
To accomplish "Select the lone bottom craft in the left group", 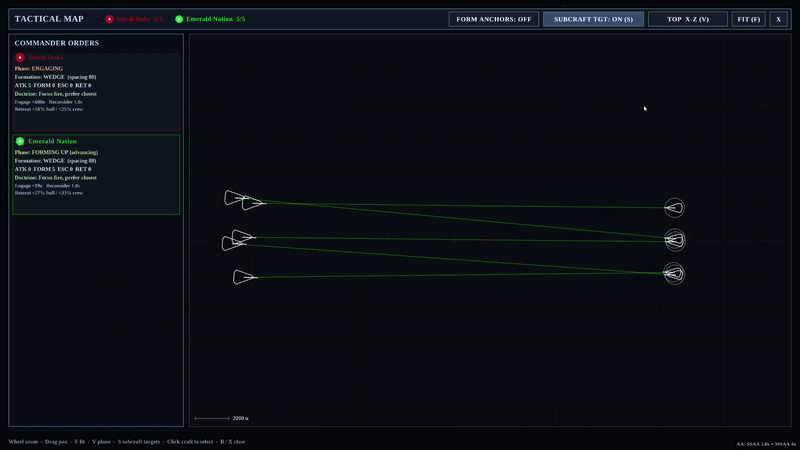I will 245,277.
